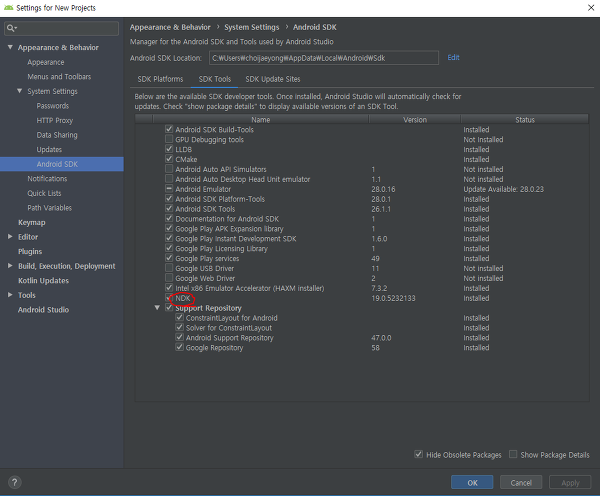
Task: Toggle Android Emulator checkbox
Action: pyautogui.click(x=169, y=189)
